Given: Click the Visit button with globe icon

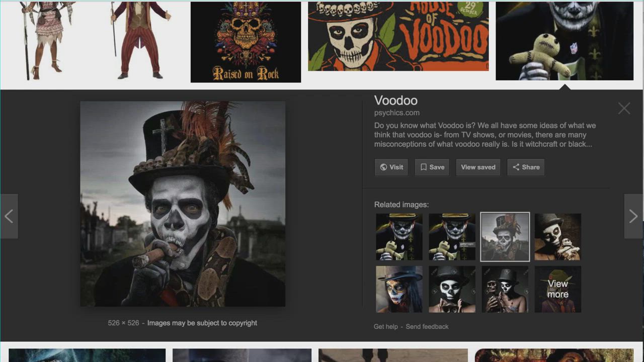Looking at the screenshot, I should 391,167.
